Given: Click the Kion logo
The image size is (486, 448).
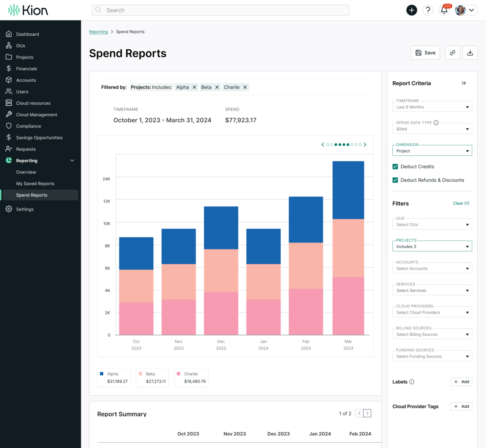Looking at the screenshot, I should (28, 10).
